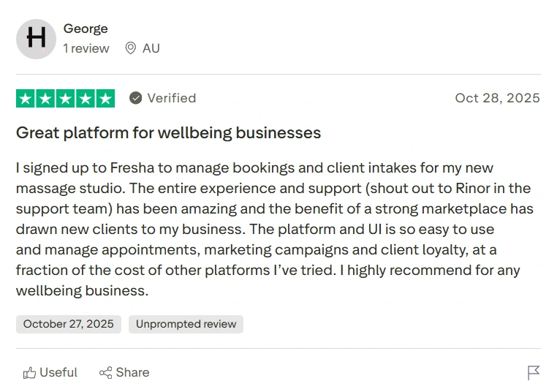This screenshot has height=392, width=557.
Task: Click the AU country label
Action: click(151, 48)
